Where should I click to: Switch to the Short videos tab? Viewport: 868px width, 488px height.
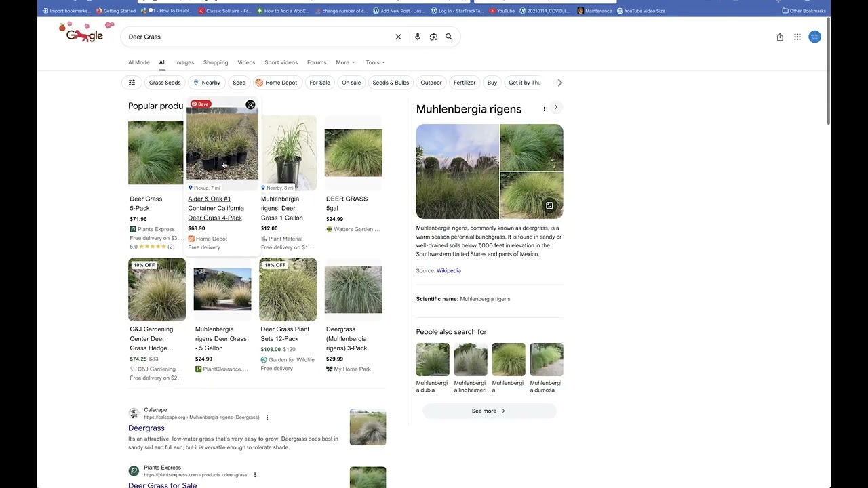(x=281, y=62)
